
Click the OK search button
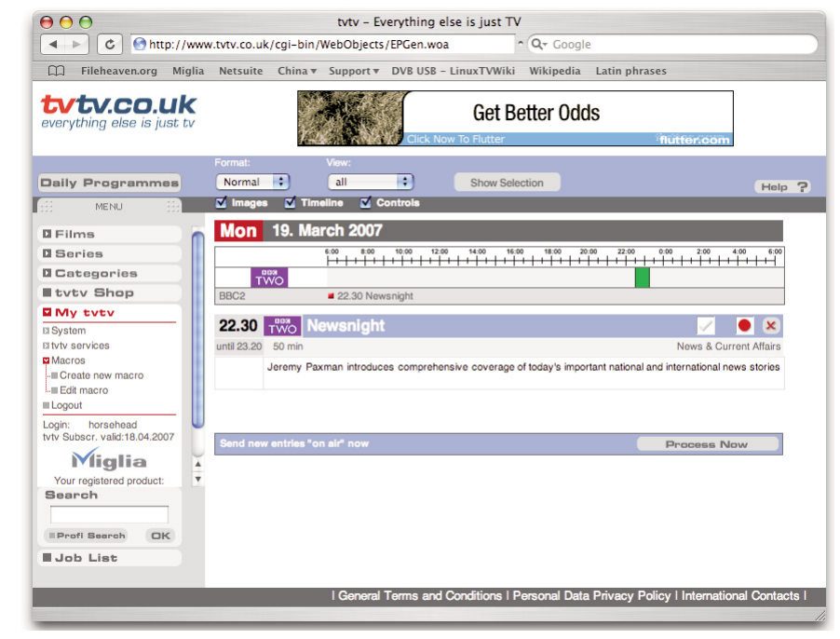pyautogui.click(x=160, y=536)
